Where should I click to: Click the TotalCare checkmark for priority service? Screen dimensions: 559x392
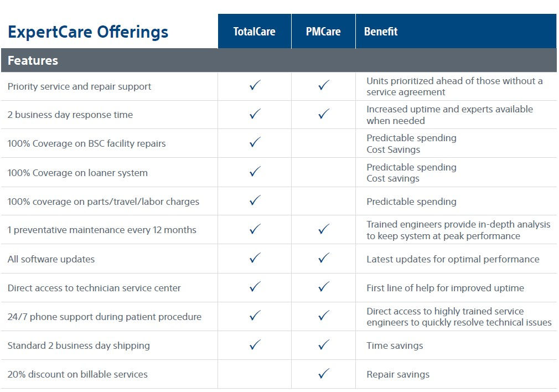click(x=255, y=86)
